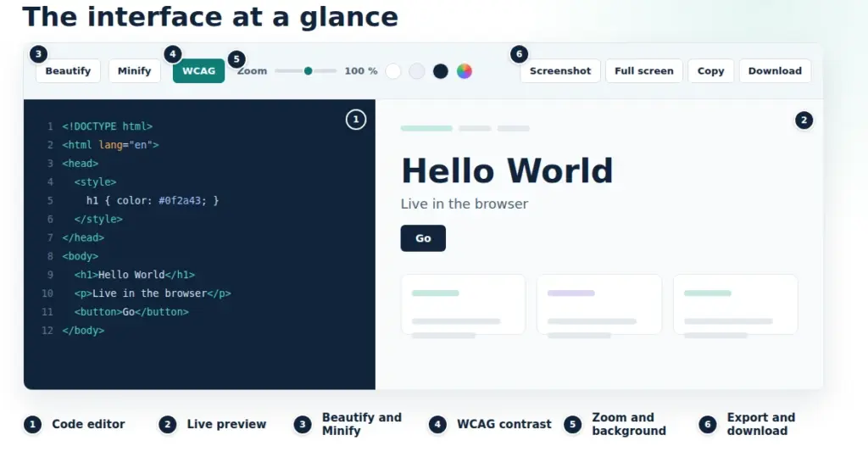Click the third preview card thumbnail

[735, 304]
